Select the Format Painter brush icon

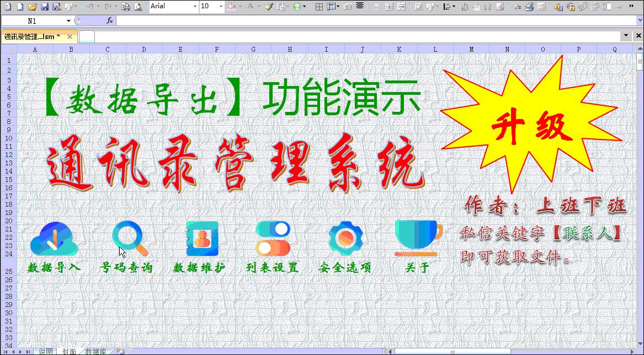pyautogui.click(x=269, y=7)
